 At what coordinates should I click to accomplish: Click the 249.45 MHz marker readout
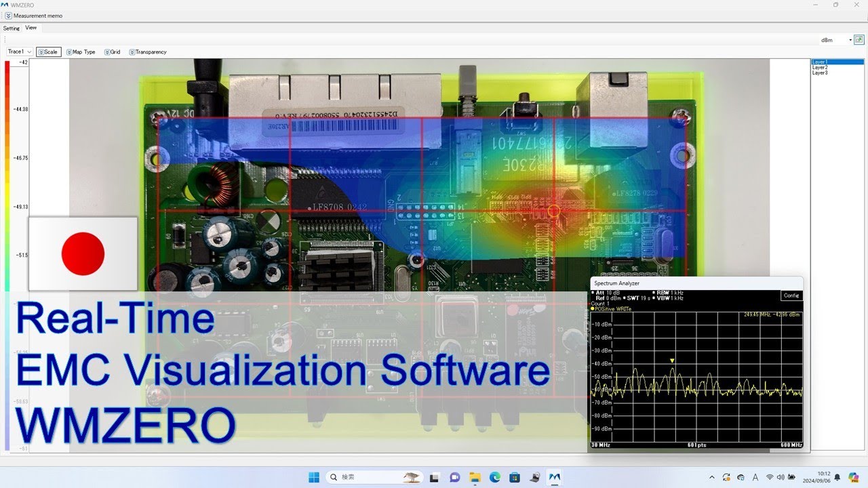772,314
